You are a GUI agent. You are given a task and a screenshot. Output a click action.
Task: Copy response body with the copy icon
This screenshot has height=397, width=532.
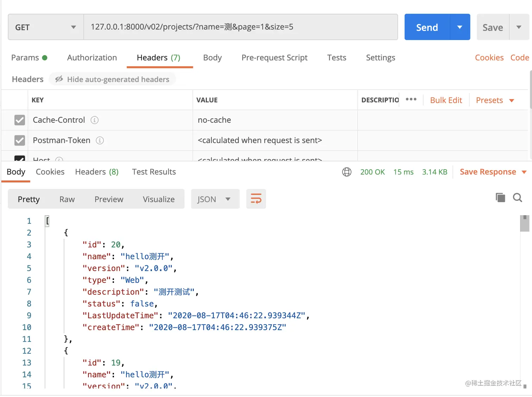point(500,198)
